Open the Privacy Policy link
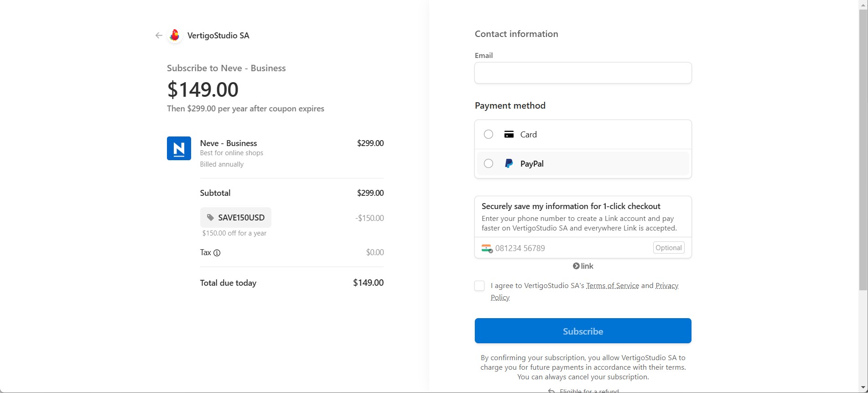The height and width of the screenshot is (393, 868). (666, 286)
